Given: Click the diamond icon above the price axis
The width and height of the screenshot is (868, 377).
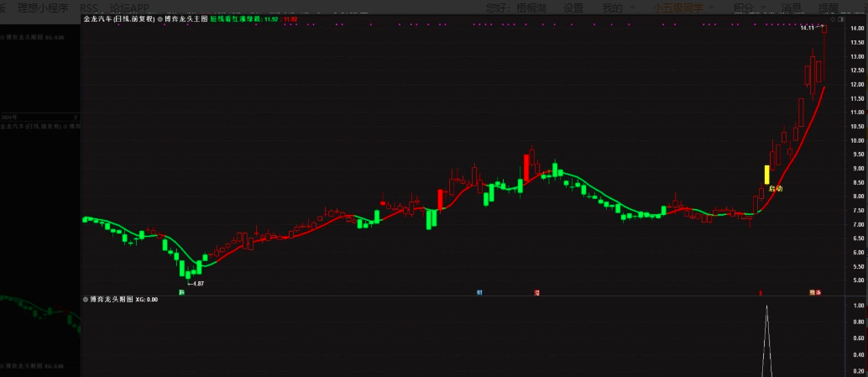Looking at the screenshot, I should point(830,18).
